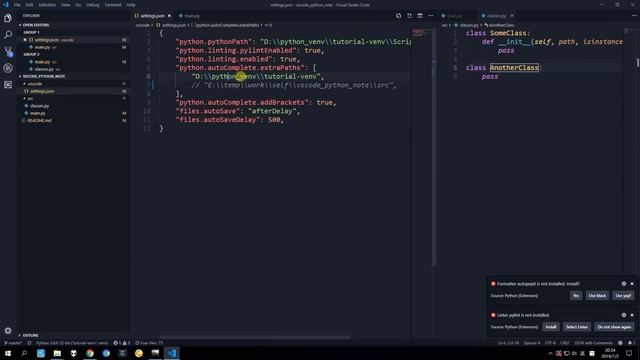Image resolution: width=640 pixels, height=360 pixels.
Task: Open the Go menu
Action: coord(78,5)
